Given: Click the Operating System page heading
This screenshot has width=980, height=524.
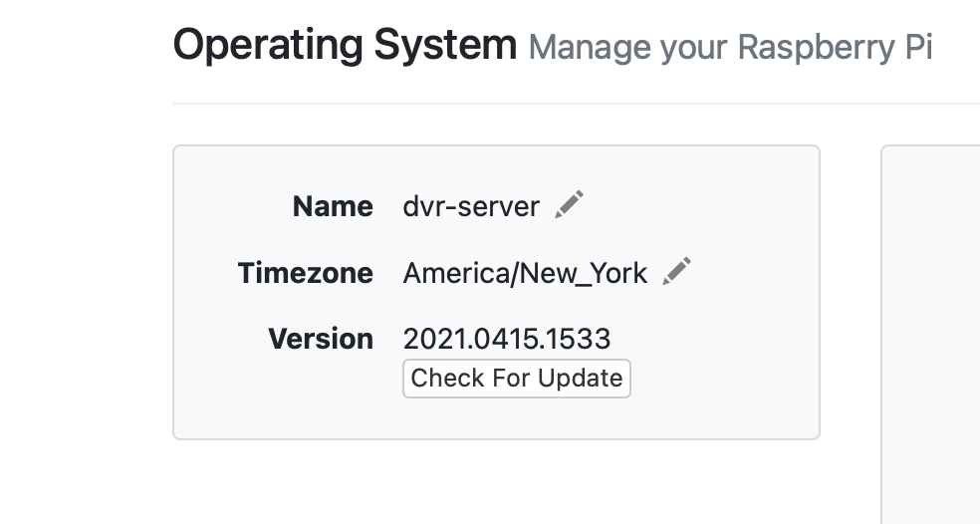Looking at the screenshot, I should pyautogui.click(x=345, y=46).
